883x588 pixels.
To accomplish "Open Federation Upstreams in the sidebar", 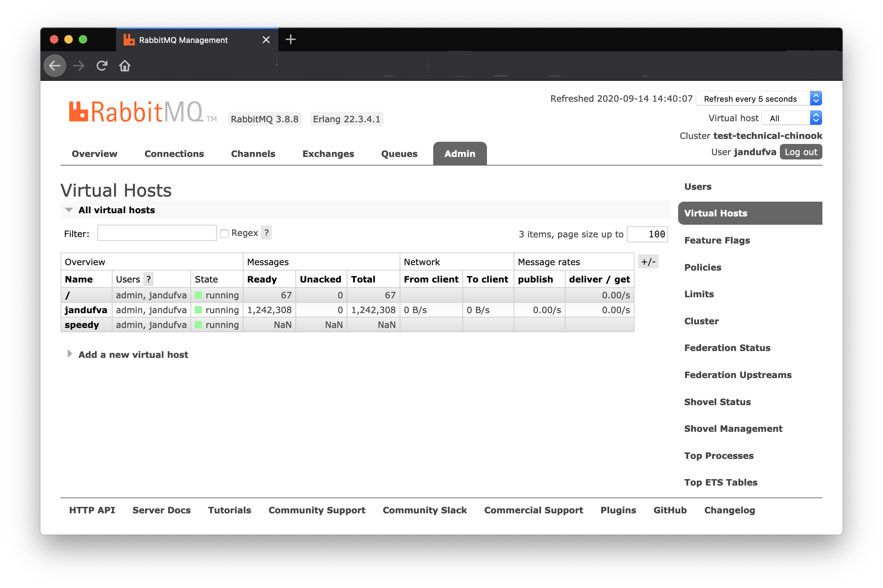I will (738, 375).
